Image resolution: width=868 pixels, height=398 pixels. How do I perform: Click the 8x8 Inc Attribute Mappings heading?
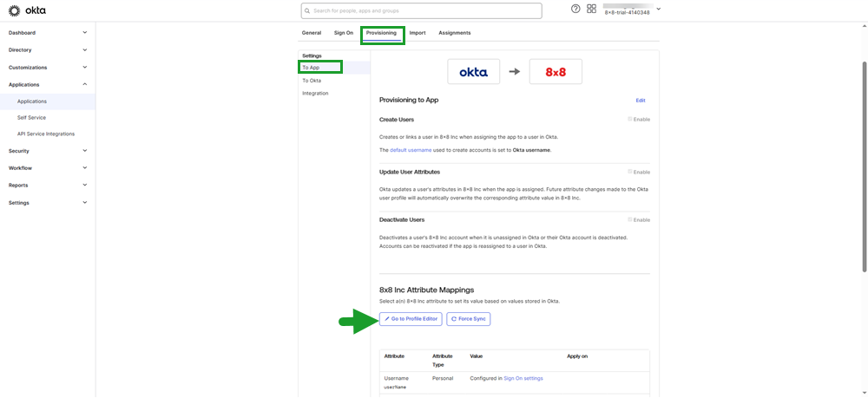coord(426,290)
